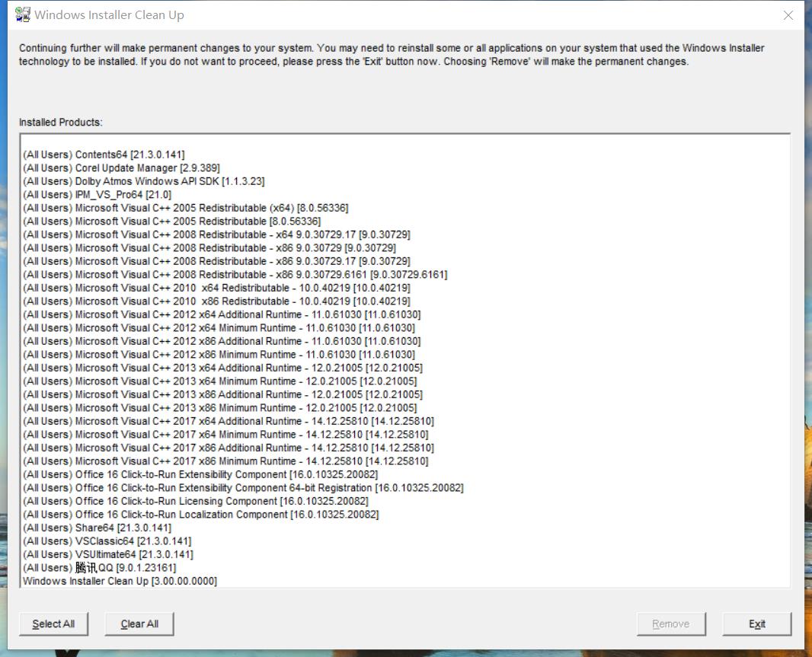
Task: Select Visual C++ 2008 x64 9.0.30729.17 entry
Action: point(216,234)
